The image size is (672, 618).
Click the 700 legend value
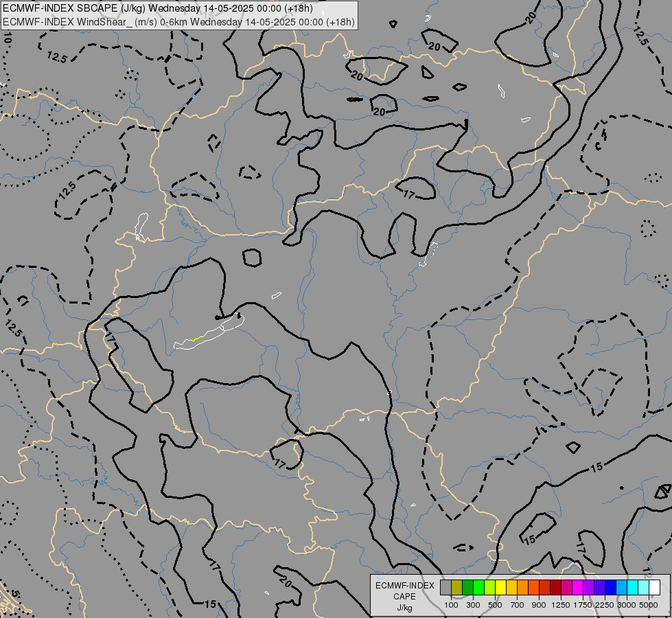coord(518,605)
